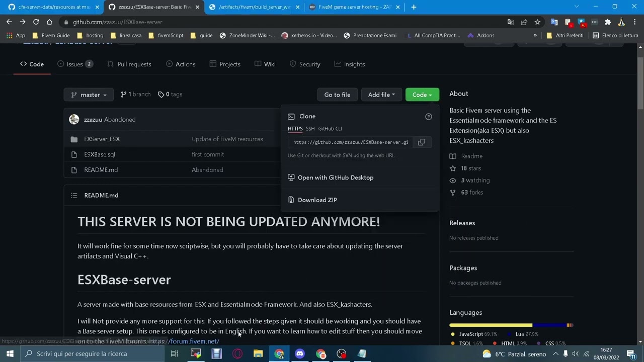Open the ESXBase.sql file
The image size is (644, 362).
click(100, 154)
